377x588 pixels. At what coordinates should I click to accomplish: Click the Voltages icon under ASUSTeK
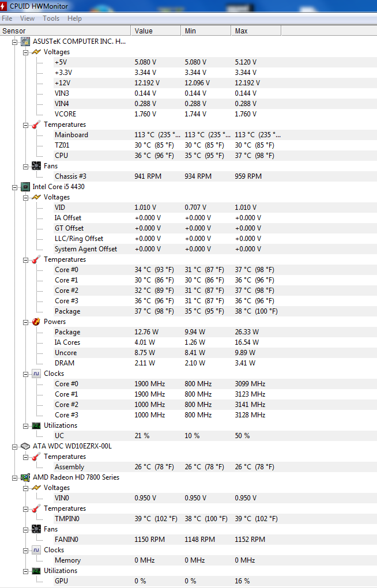(36, 52)
